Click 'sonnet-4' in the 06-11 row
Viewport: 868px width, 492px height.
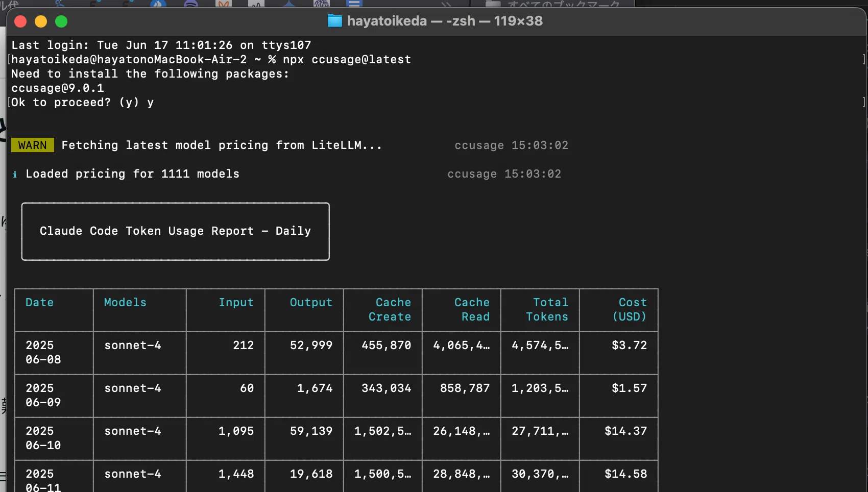[133, 474]
